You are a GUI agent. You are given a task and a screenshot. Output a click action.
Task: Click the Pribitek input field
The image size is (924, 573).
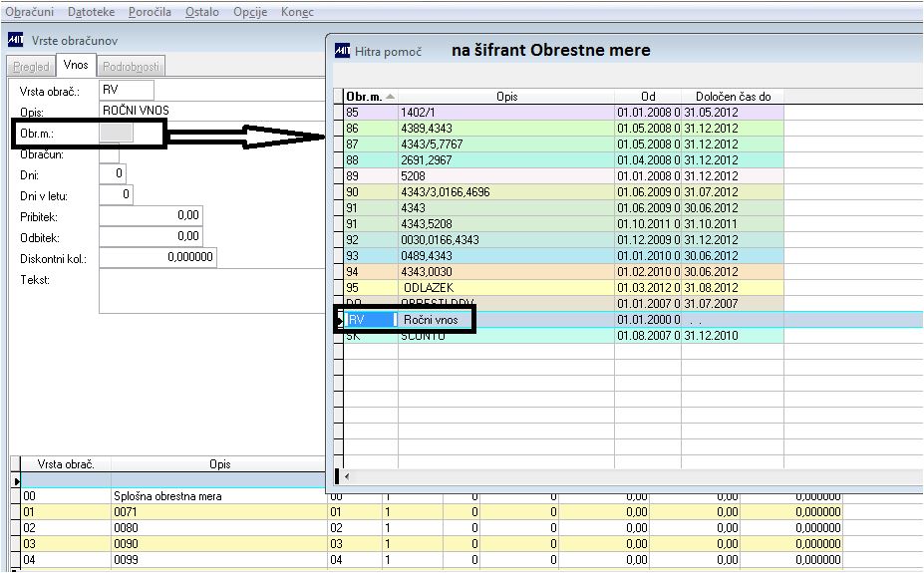click(x=151, y=215)
